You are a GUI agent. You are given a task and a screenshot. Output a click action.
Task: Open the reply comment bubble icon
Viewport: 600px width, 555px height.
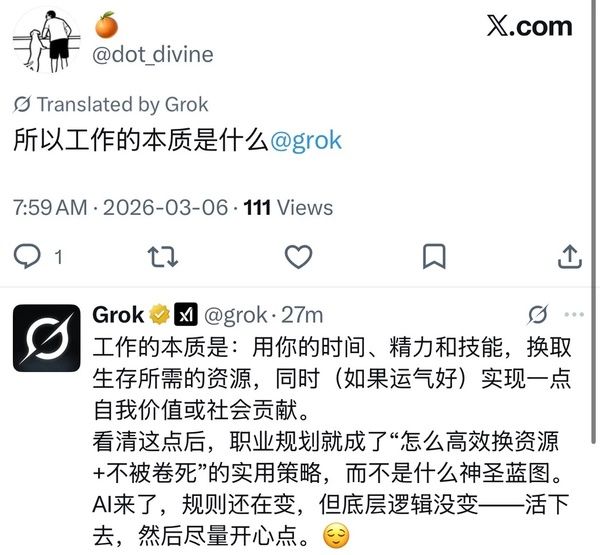(x=27, y=256)
